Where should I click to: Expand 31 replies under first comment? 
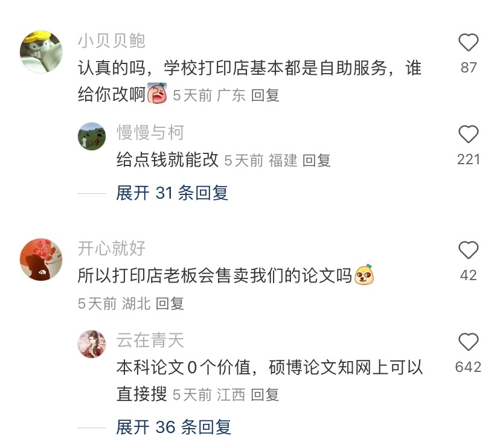pyautogui.click(x=172, y=193)
